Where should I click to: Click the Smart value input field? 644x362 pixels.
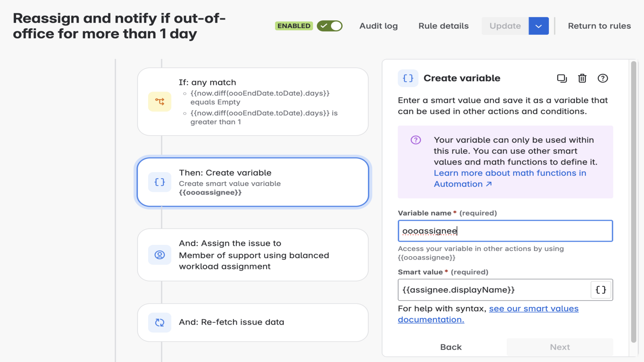point(493,290)
